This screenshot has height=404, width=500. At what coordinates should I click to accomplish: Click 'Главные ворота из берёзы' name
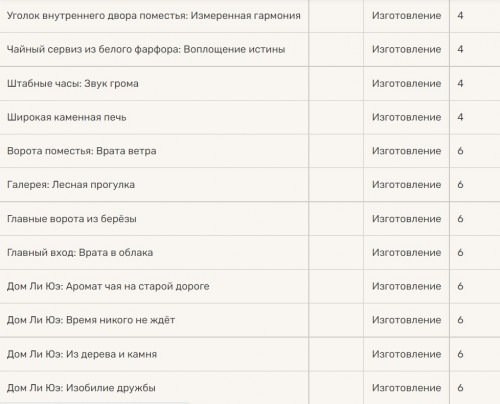pyautogui.click(x=72, y=219)
